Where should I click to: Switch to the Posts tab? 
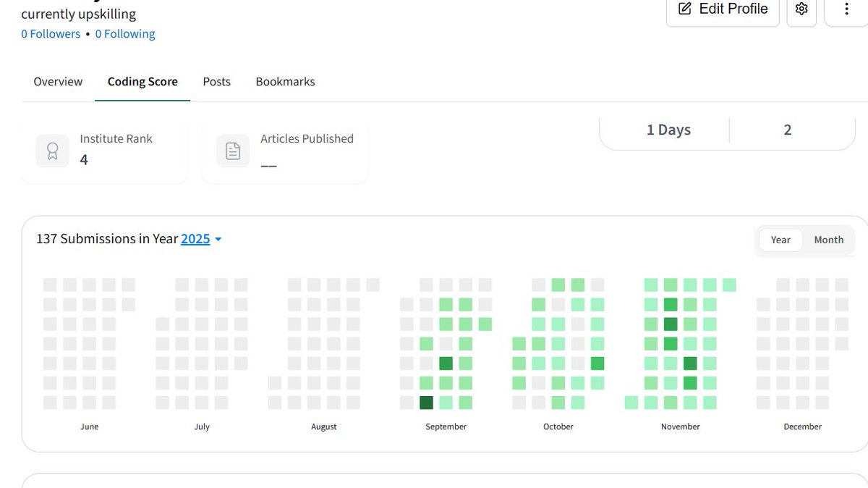click(216, 82)
